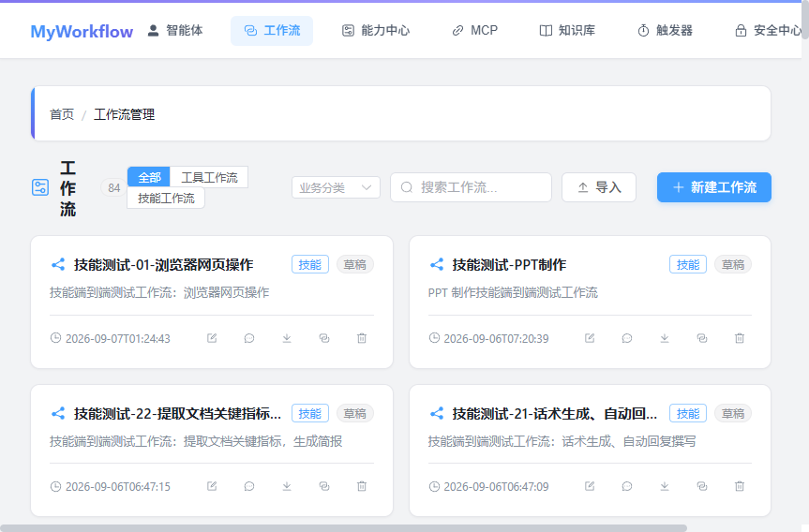Image resolution: width=809 pixels, height=532 pixels.
Task: Edit the 技能测试-01-浏览器网页操作 workflow
Action: (x=212, y=338)
